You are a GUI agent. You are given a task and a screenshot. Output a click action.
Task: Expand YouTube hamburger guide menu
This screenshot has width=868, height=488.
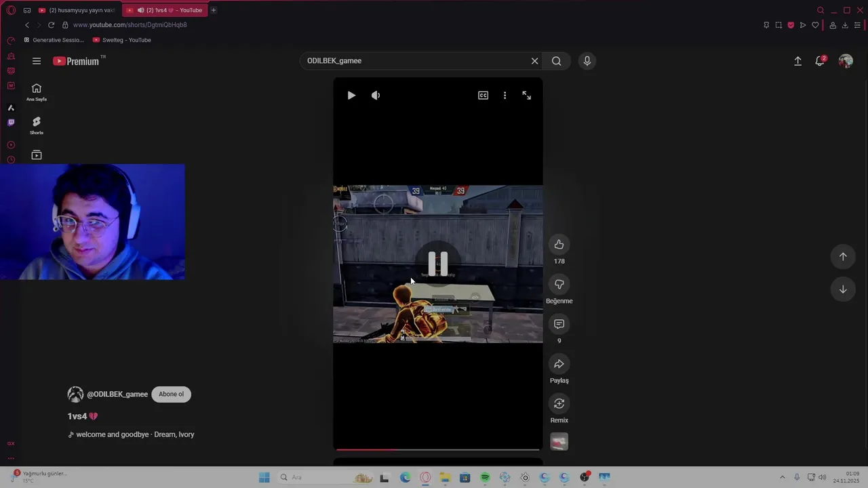tap(37, 61)
